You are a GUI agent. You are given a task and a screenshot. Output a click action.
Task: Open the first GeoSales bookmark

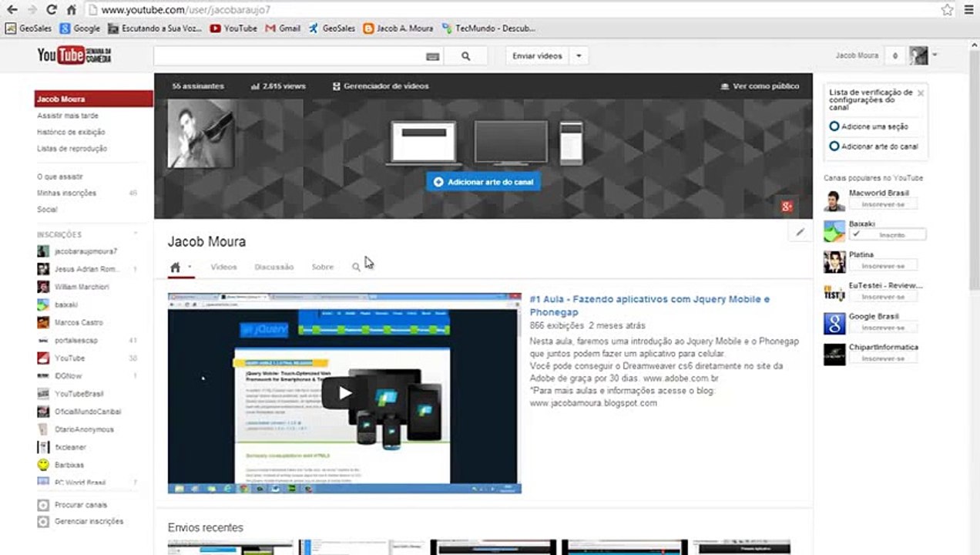[29, 29]
